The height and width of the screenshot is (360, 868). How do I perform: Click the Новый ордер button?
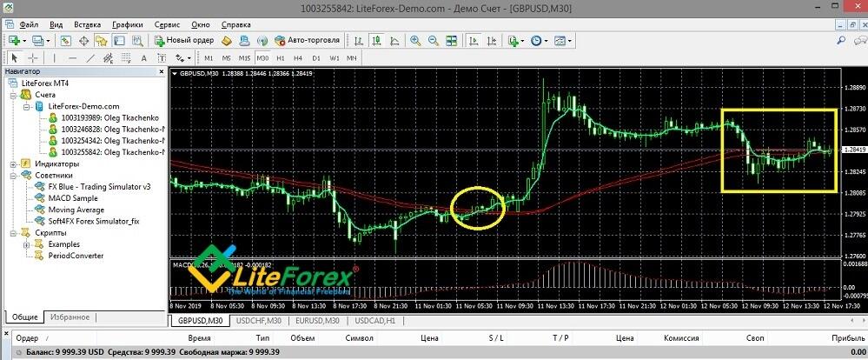click(184, 40)
